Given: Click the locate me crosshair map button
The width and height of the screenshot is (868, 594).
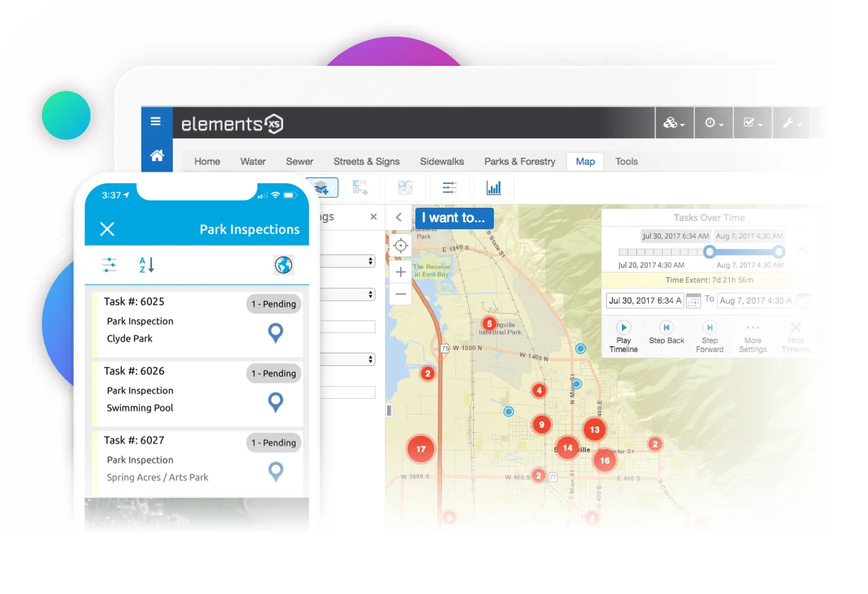Looking at the screenshot, I should tap(400, 246).
